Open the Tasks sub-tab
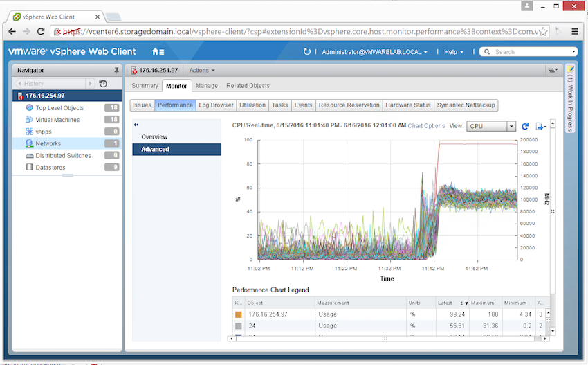Viewport: 588px width, 365px height. [279, 105]
